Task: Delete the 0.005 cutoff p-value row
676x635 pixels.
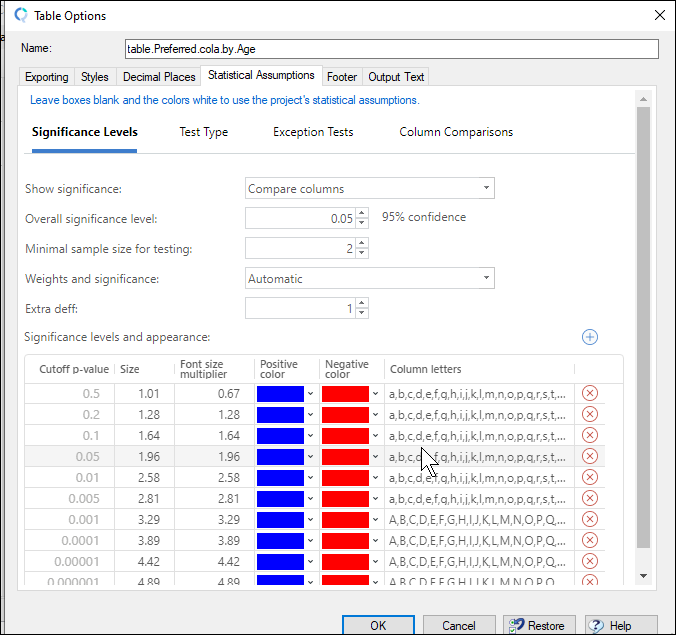Action: [x=589, y=498]
